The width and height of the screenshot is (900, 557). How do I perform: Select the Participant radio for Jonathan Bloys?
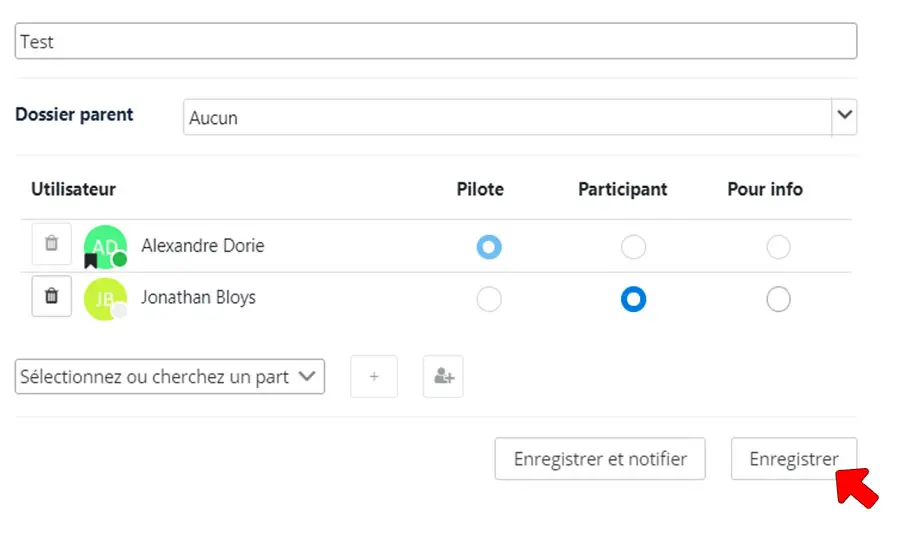[x=633, y=299]
